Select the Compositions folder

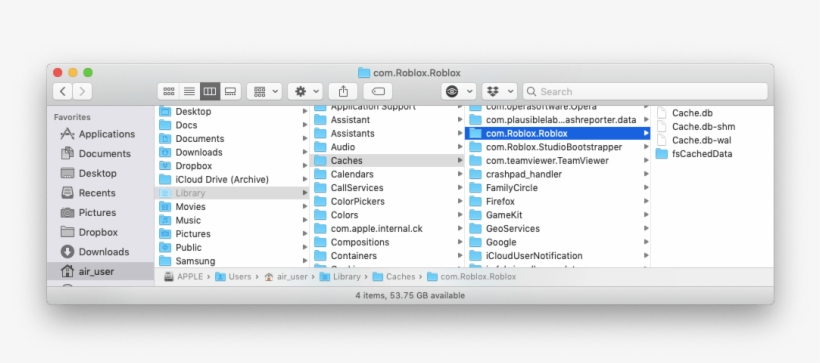[x=388, y=242]
